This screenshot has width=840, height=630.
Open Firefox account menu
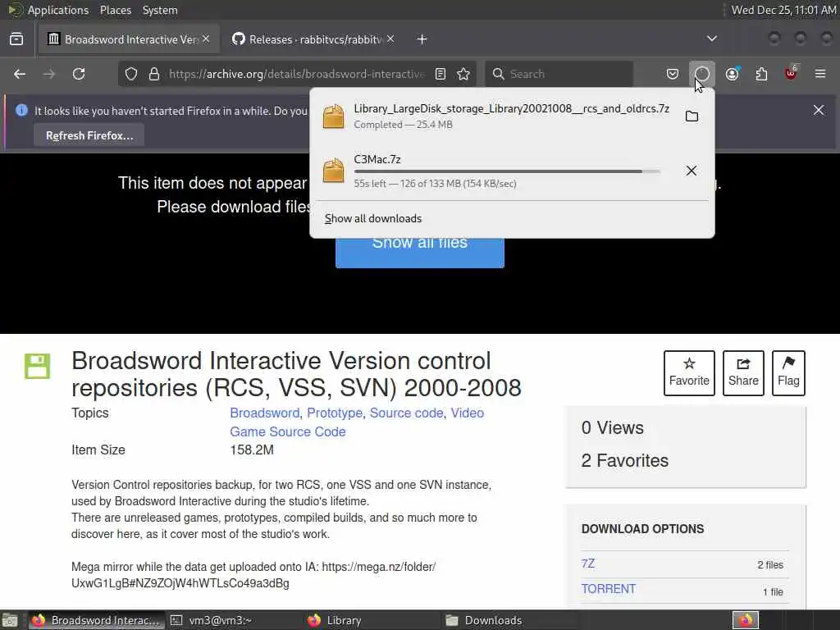click(733, 74)
